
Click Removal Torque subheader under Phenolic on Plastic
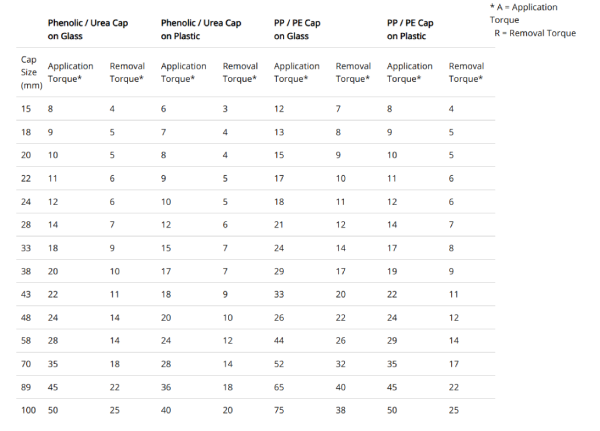point(240,72)
